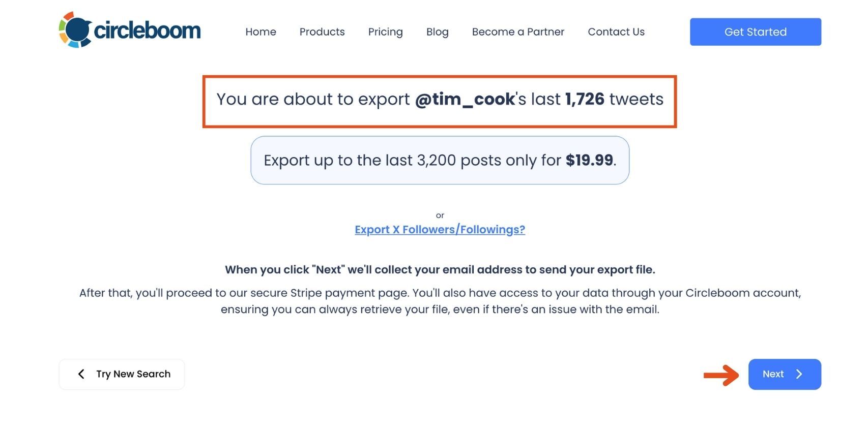The height and width of the screenshot is (433, 868).
Task: Click the tweet count 1,726
Action: click(x=585, y=99)
